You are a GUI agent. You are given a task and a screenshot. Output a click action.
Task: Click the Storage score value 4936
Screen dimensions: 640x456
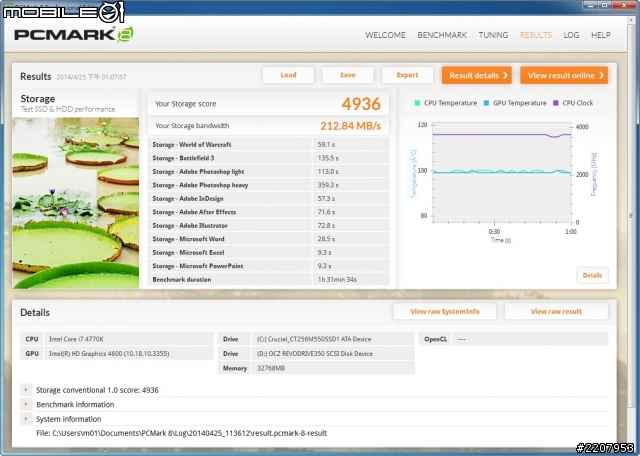coord(361,104)
